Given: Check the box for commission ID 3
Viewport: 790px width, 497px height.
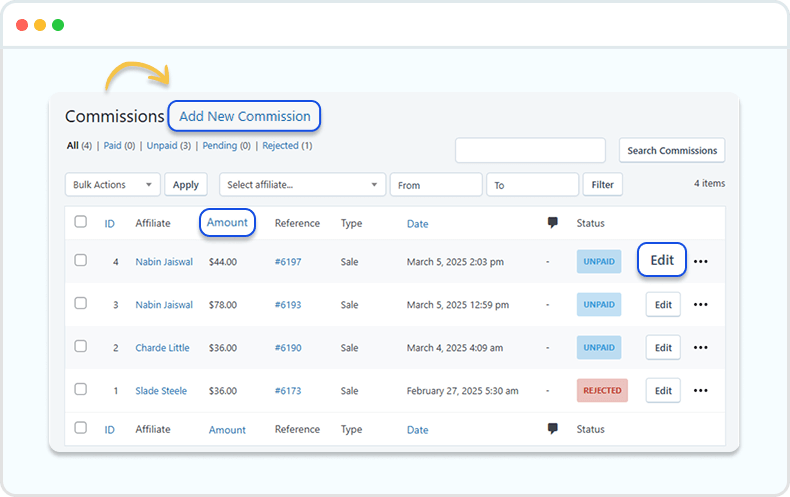Looking at the screenshot, I should (x=81, y=303).
